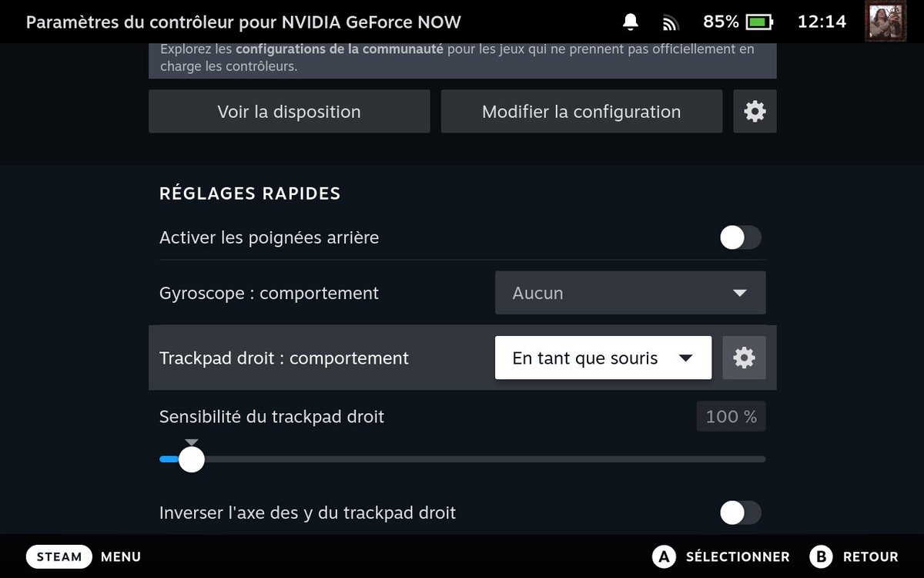Open gear settings beside Modifier la configuration
Image resolution: width=924 pixels, height=578 pixels.
pos(755,112)
